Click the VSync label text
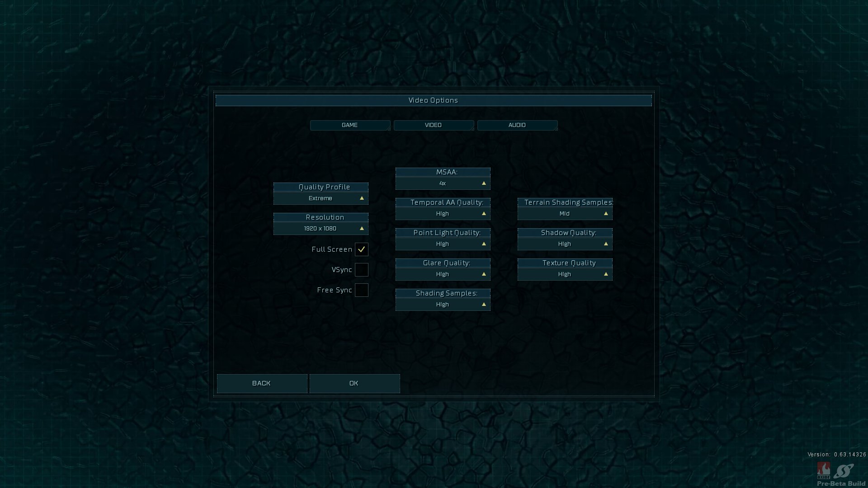 [x=342, y=270]
